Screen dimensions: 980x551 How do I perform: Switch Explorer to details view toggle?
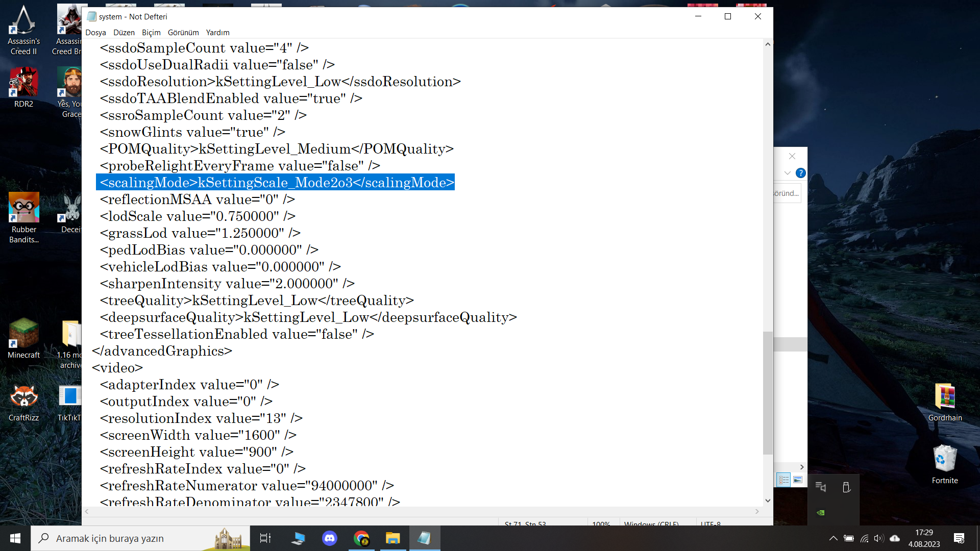784,480
